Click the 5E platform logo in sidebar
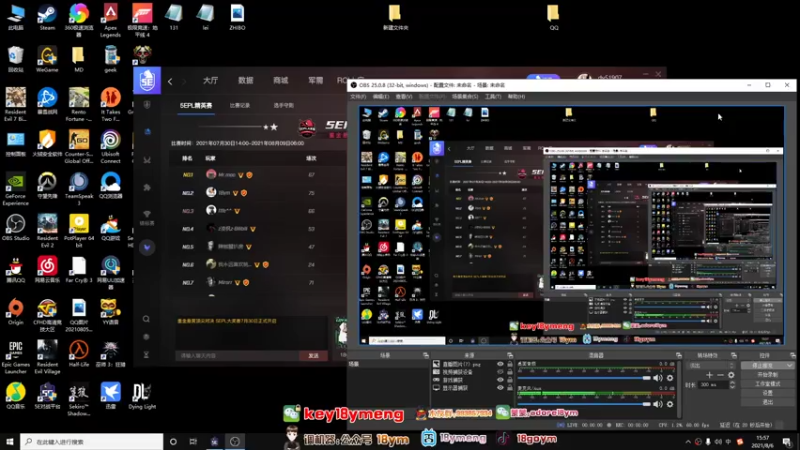 click(147, 80)
